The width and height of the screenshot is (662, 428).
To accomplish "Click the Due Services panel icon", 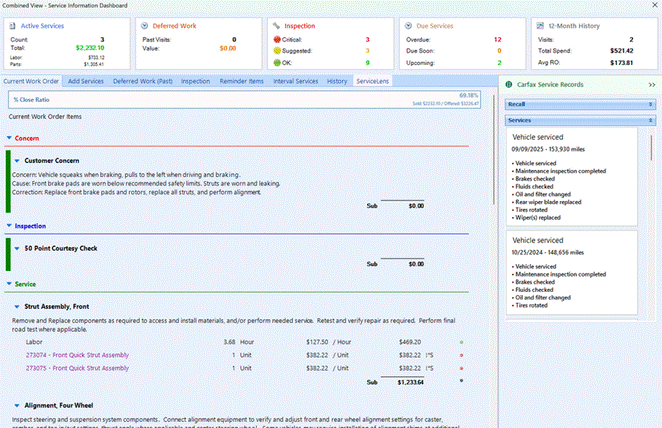I will click(x=409, y=26).
